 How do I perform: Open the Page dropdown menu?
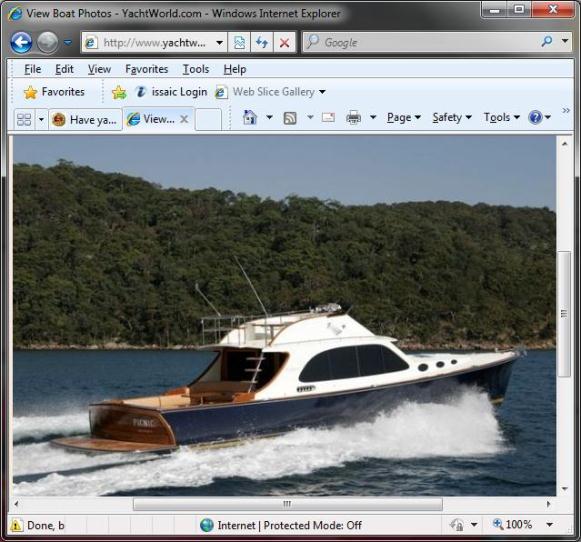point(404,117)
